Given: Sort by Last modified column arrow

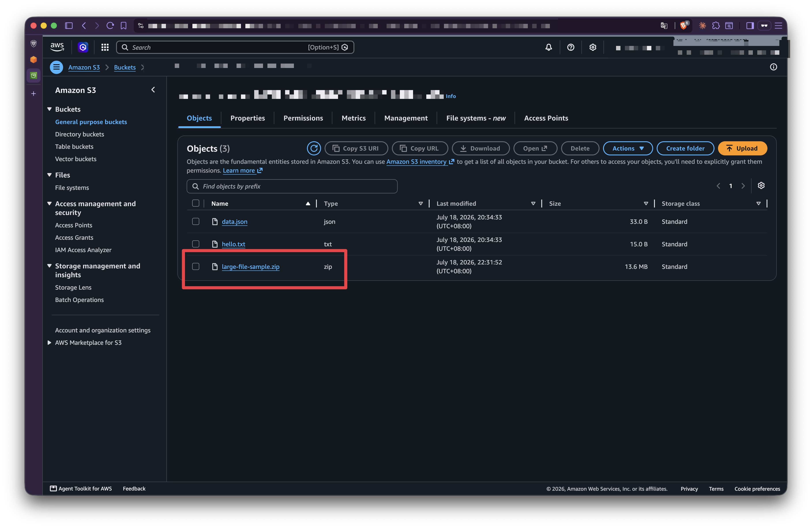Looking at the screenshot, I should point(533,204).
